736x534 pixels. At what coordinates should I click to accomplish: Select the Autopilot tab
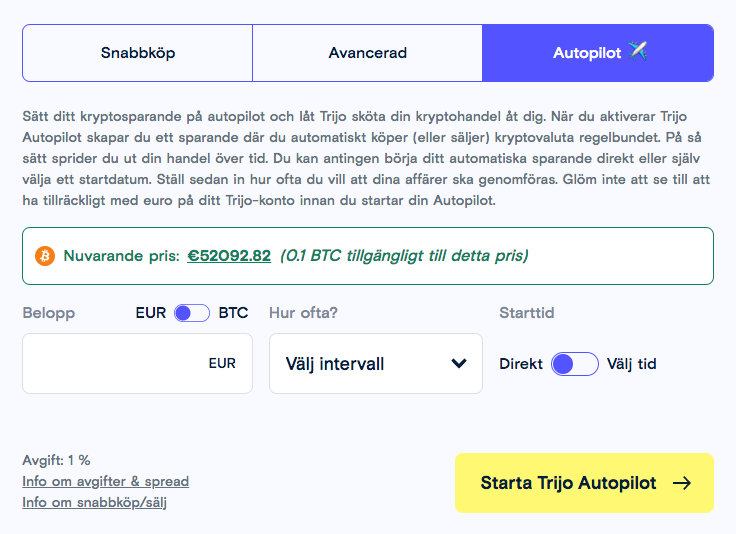598,53
